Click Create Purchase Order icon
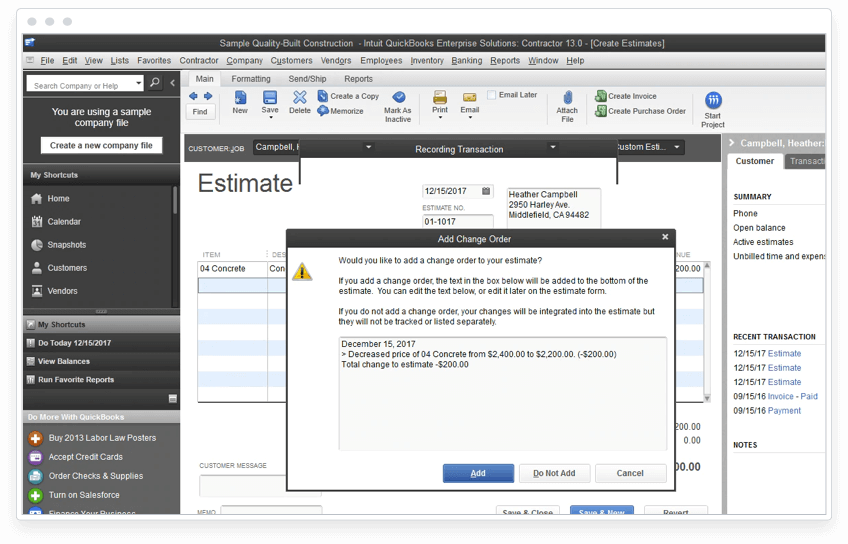Screen dimensions: 848x544 click(x=600, y=111)
